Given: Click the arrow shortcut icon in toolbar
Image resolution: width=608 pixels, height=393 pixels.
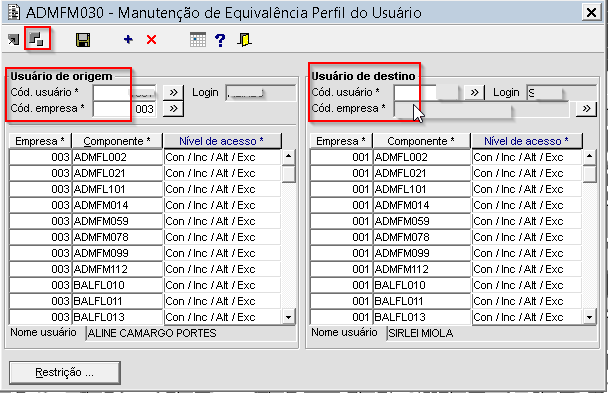Looking at the screenshot, I should tap(14, 40).
